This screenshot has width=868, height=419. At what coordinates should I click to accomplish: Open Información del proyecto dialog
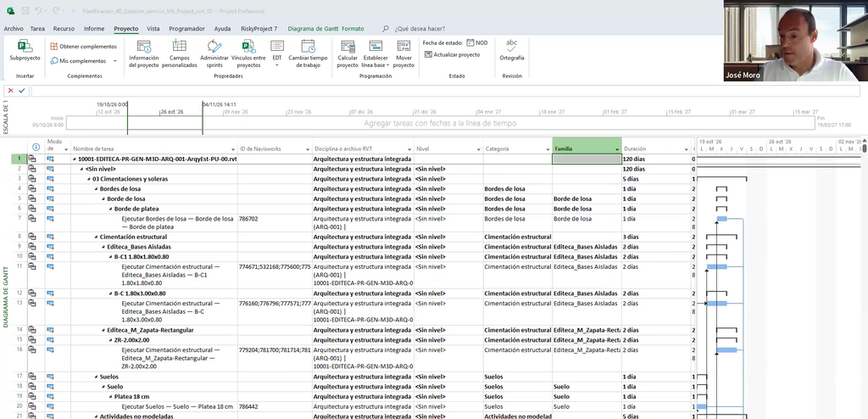click(x=144, y=53)
